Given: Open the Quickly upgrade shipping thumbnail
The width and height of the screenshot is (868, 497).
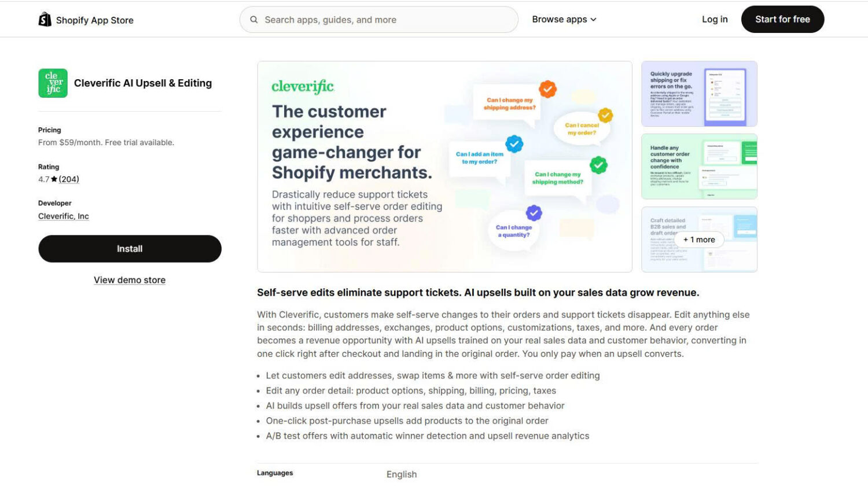Looking at the screenshot, I should tap(699, 94).
